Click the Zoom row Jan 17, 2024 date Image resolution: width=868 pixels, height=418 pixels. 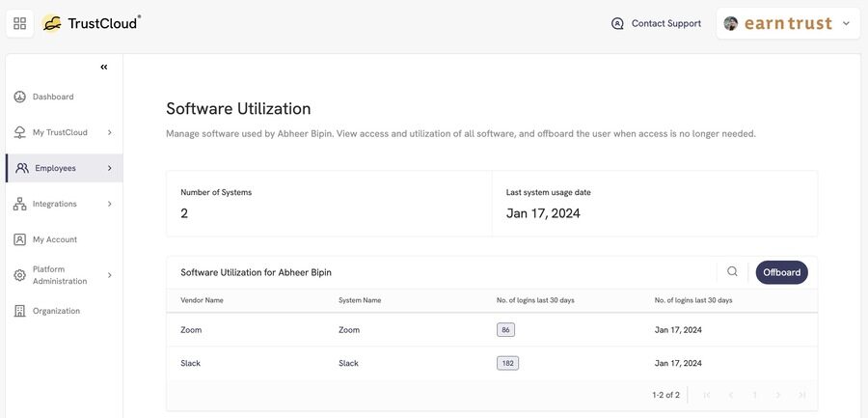[678, 330]
